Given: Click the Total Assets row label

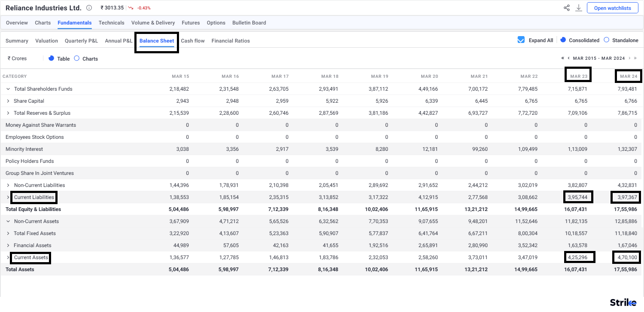Looking at the screenshot, I should (20, 269).
